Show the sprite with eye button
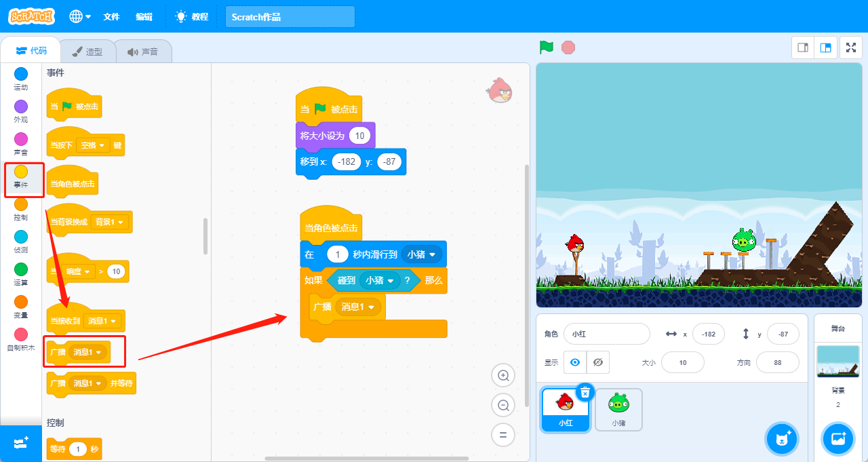Viewport: 868px width, 462px height. pos(575,362)
